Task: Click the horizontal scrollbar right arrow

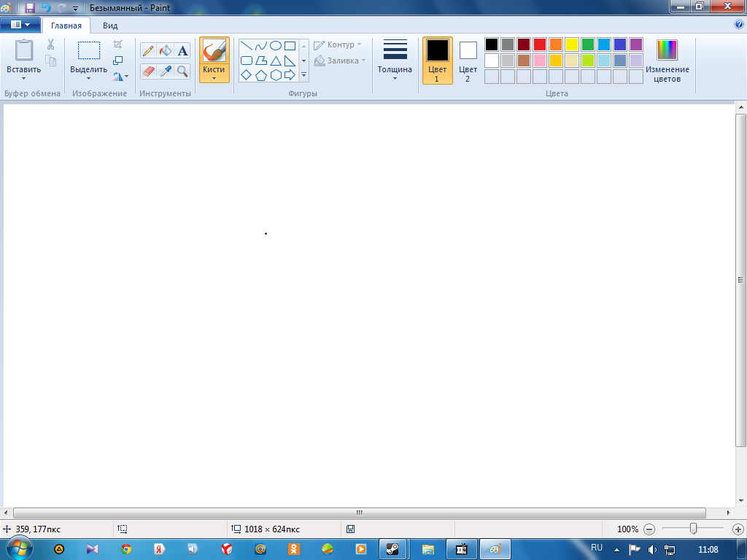Action: [x=728, y=513]
